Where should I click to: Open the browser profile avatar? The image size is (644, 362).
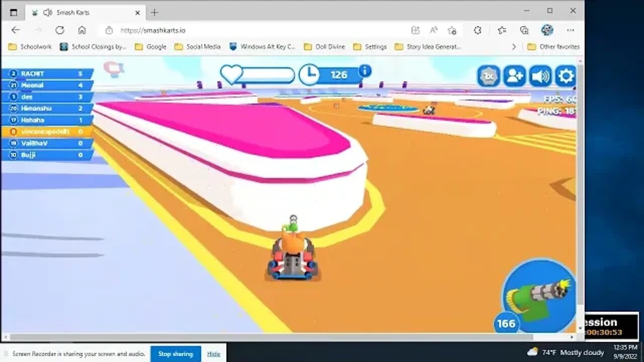tap(547, 30)
